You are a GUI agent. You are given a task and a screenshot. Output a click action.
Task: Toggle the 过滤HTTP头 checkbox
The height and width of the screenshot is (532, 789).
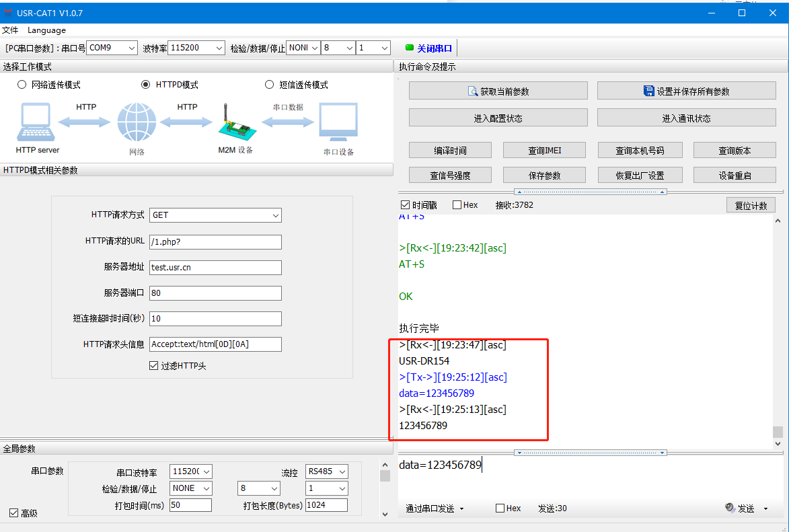click(x=153, y=366)
